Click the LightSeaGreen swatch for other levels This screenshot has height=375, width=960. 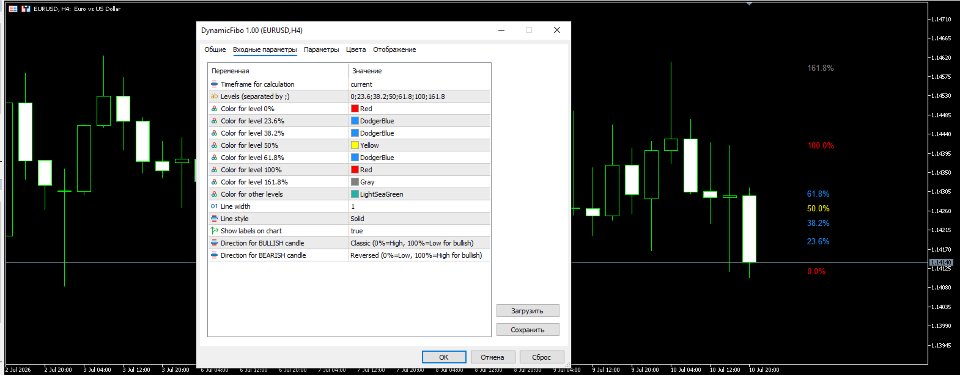click(x=354, y=194)
